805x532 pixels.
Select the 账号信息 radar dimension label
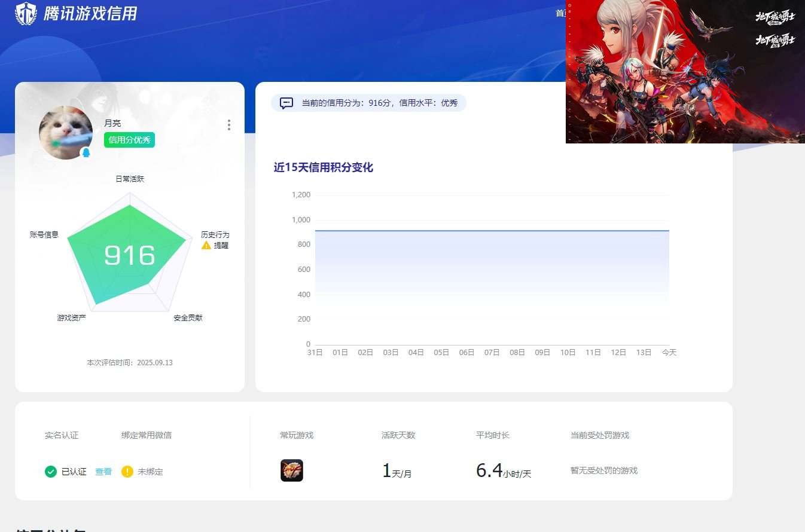pos(44,235)
